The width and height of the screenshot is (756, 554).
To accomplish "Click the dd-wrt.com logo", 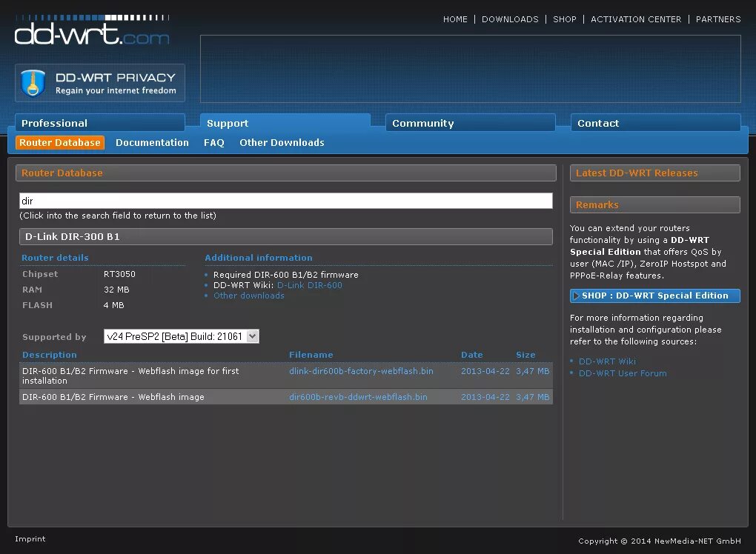I will tap(92, 30).
